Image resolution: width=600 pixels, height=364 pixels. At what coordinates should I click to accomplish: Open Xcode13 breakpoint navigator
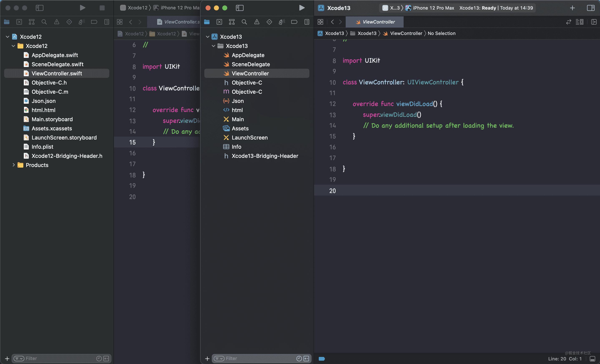[294, 22]
